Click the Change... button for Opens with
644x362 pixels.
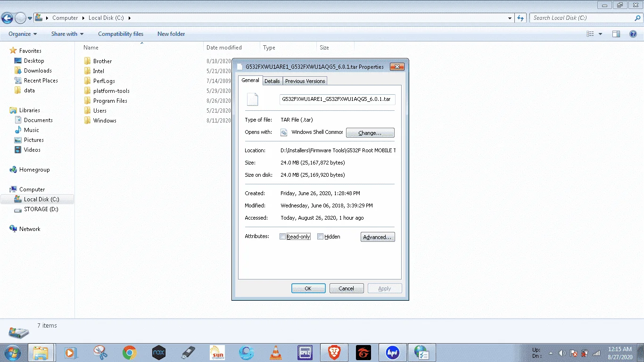370,133
